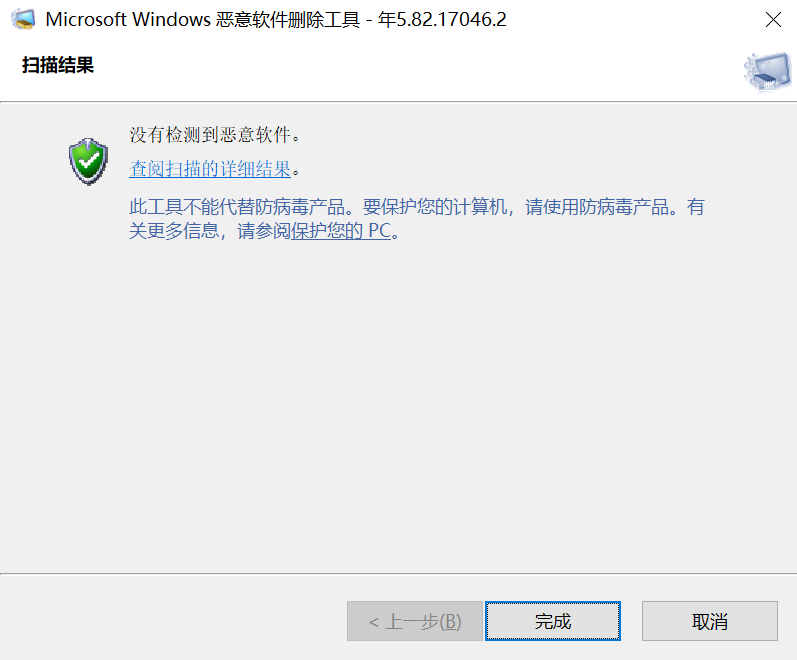Open the 查阅扫描的详细结果 link

click(210, 169)
